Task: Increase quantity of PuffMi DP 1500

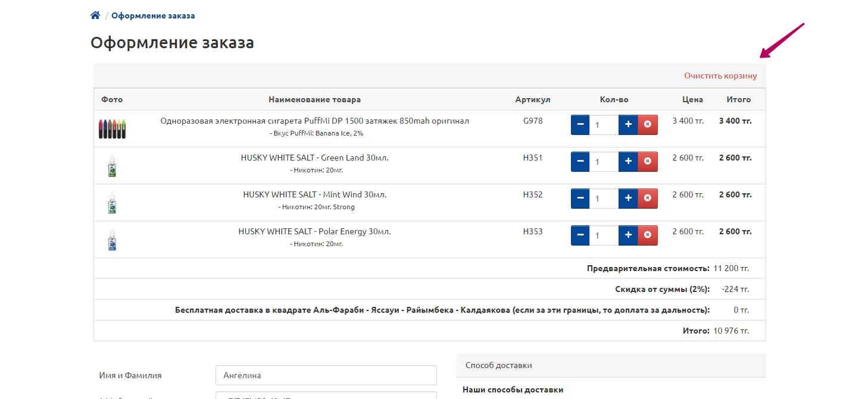Action: click(628, 125)
